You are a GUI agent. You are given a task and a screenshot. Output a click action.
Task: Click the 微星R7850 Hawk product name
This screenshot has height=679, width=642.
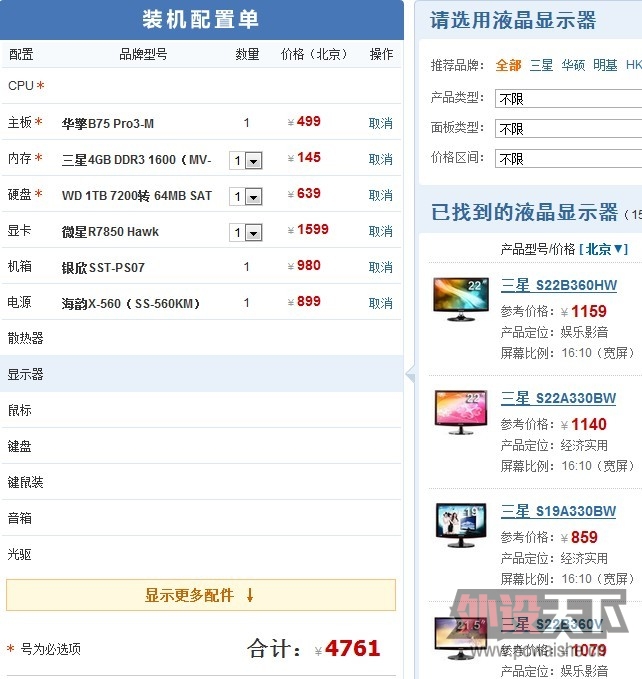(x=110, y=232)
